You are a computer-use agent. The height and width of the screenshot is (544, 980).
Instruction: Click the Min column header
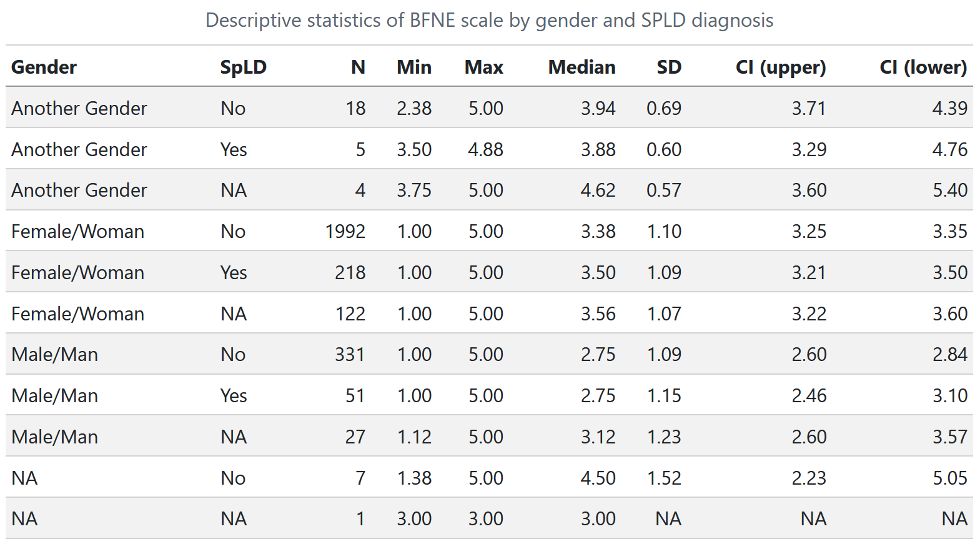coord(414,67)
